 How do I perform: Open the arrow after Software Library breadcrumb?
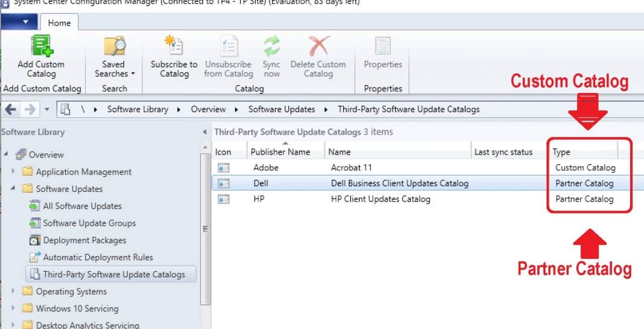(178, 109)
